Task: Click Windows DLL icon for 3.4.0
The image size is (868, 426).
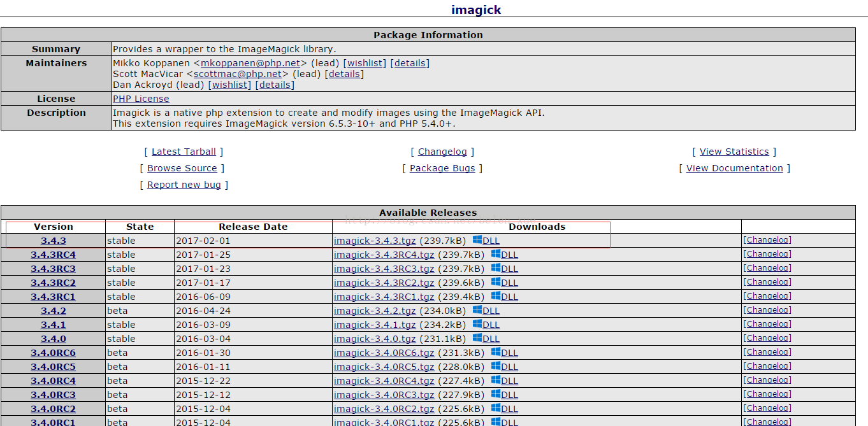Action: tap(477, 338)
